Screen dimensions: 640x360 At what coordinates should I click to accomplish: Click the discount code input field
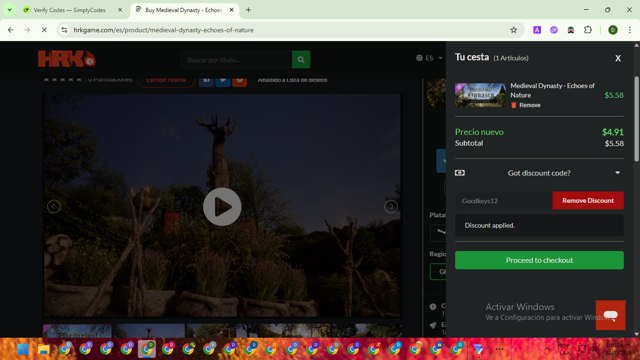(504, 201)
